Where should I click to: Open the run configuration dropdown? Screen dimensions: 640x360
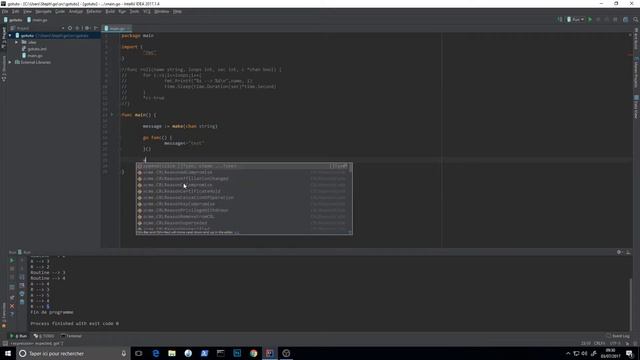coord(576,20)
